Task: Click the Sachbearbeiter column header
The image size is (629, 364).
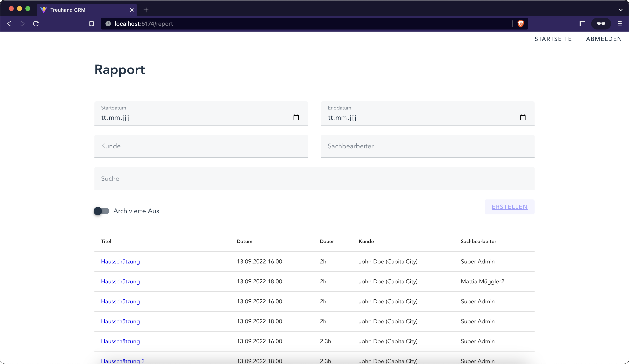Action: 478,241
